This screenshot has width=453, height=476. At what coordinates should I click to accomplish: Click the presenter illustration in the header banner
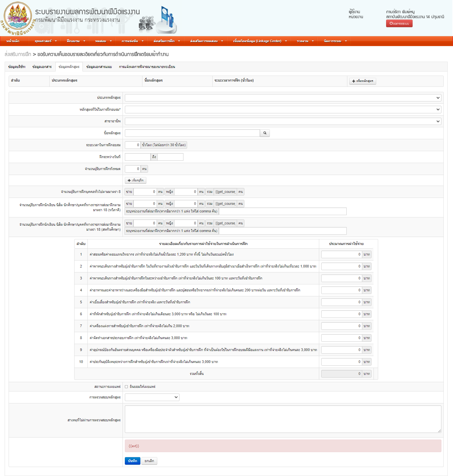pyautogui.click(x=167, y=19)
